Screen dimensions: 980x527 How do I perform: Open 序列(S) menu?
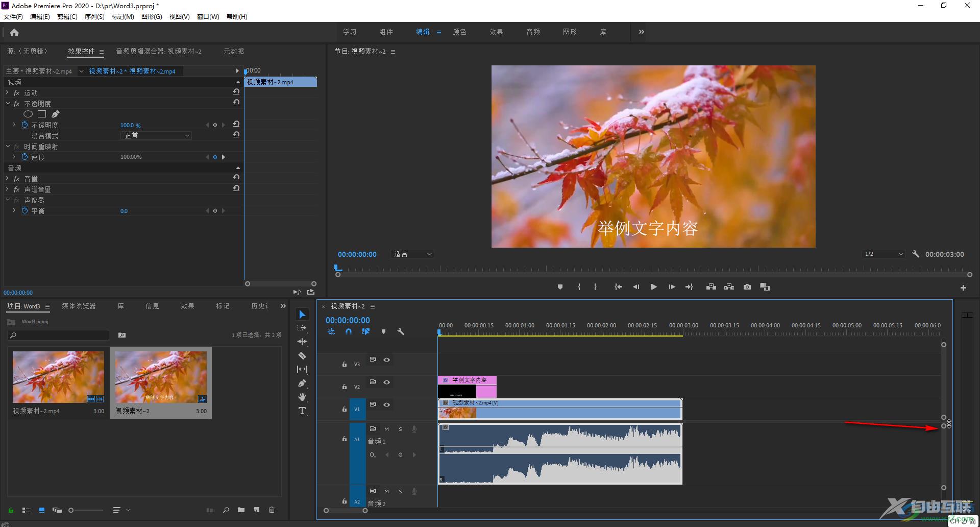[x=94, y=16]
